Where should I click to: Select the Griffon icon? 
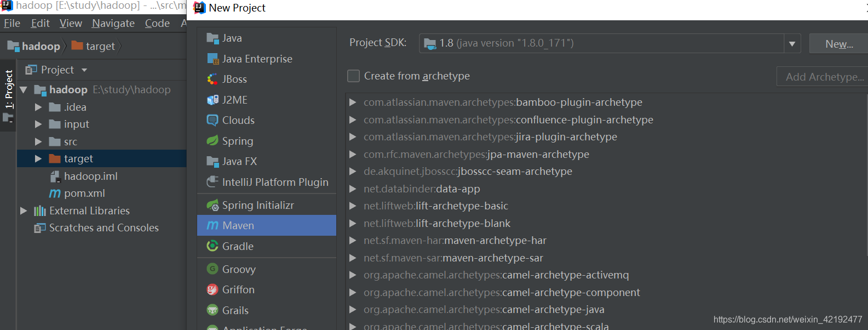[x=212, y=289]
